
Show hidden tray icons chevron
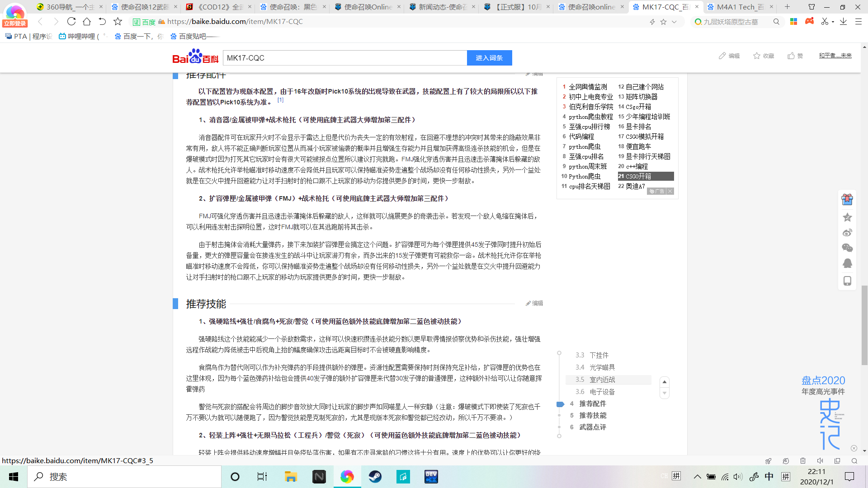click(x=697, y=477)
